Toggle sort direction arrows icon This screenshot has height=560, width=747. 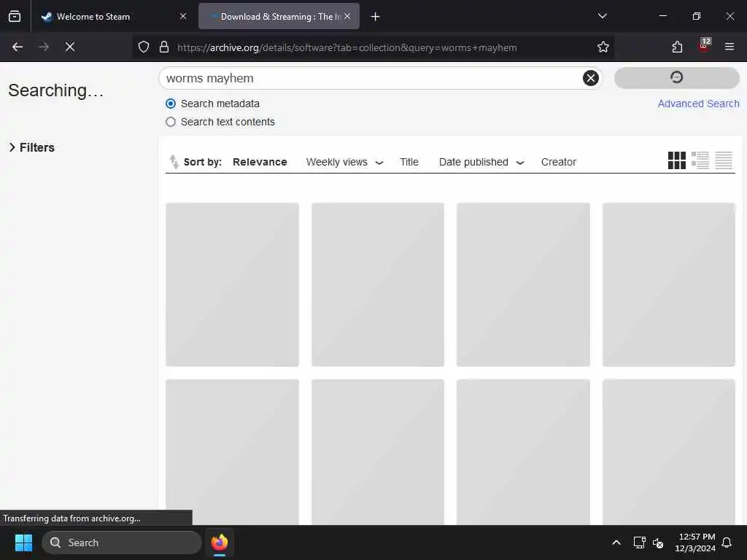click(x=174, y=162)
